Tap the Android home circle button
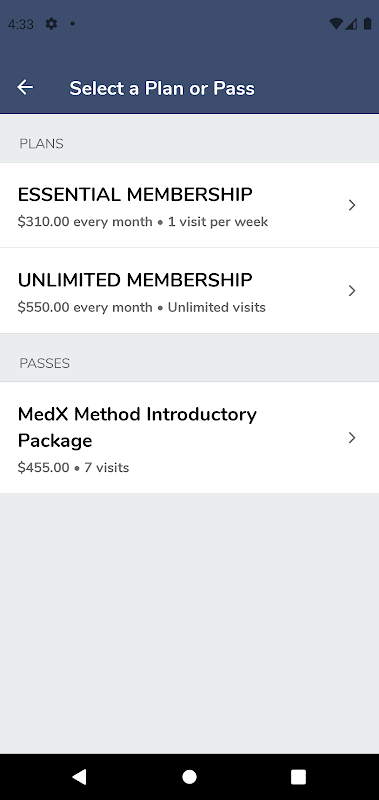 pos(189,777)
